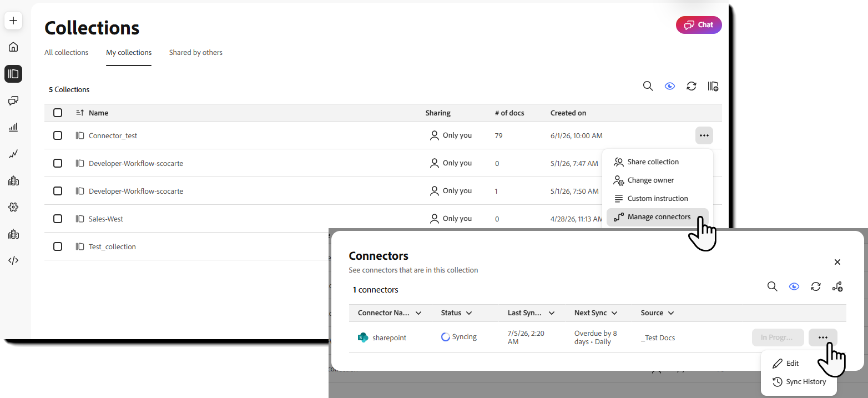Viewport: 868px width, 398px height.
Task: Expand the Connector Name column chevron
Action: click(418, 313)
